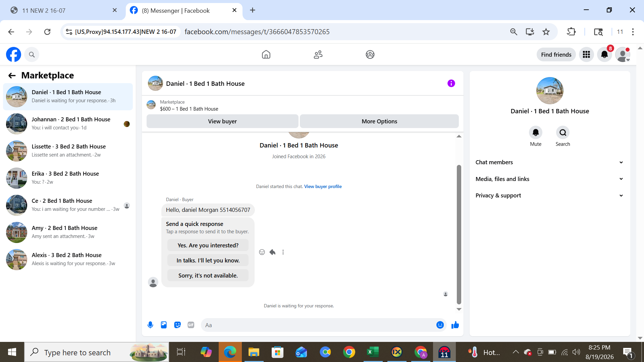Image resolution: width=644 pixels, height=362 pixels.
Task: Click the View buyer button
Action: pos(222,121)
